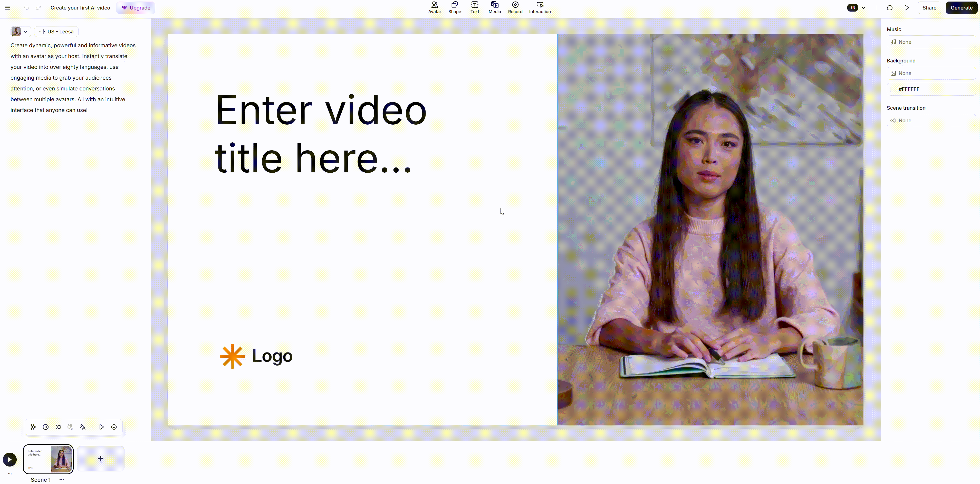This screenshot has height=484, width=980.
Task: Click the #FFFFFF background color swatch
Action: point(893,89)
